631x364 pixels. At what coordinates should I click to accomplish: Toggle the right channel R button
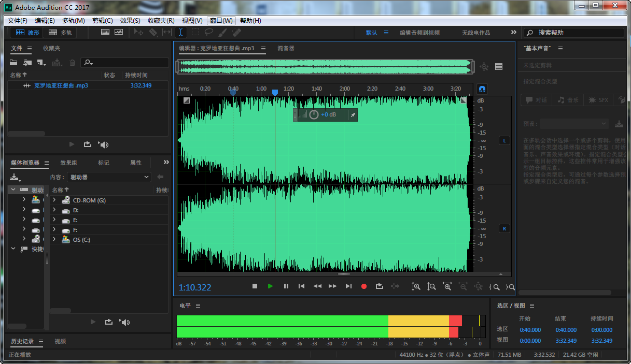click(504, 228)
